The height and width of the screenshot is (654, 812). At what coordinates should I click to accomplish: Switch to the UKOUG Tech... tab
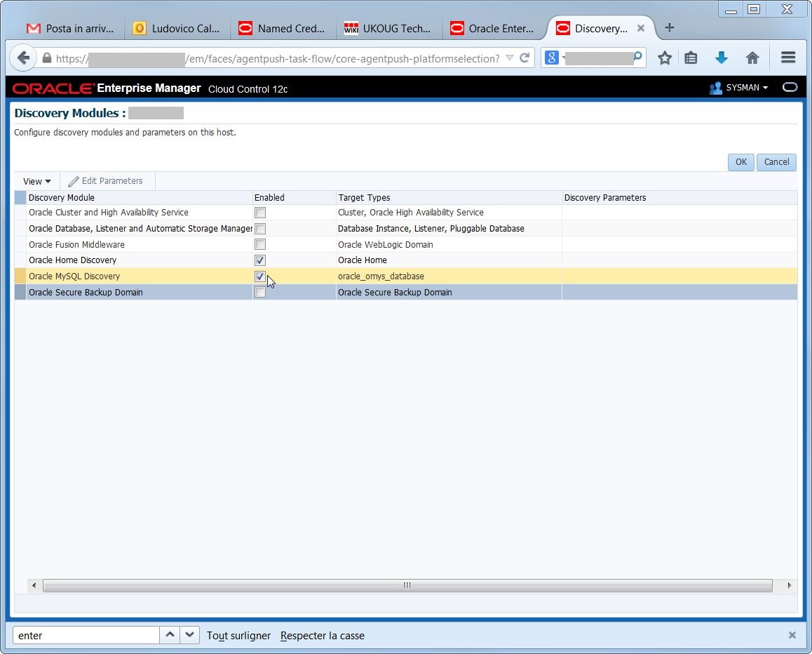(x=387, y=29)
